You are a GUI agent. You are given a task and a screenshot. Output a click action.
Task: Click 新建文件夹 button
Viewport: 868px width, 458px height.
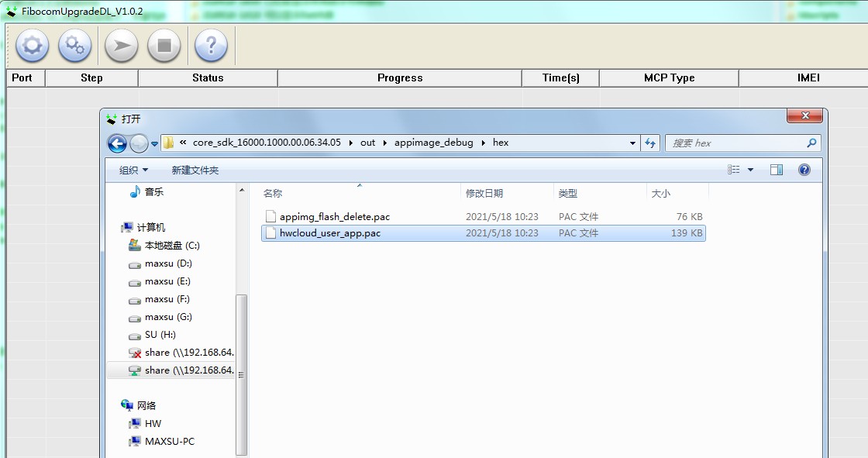coord(195,170)
